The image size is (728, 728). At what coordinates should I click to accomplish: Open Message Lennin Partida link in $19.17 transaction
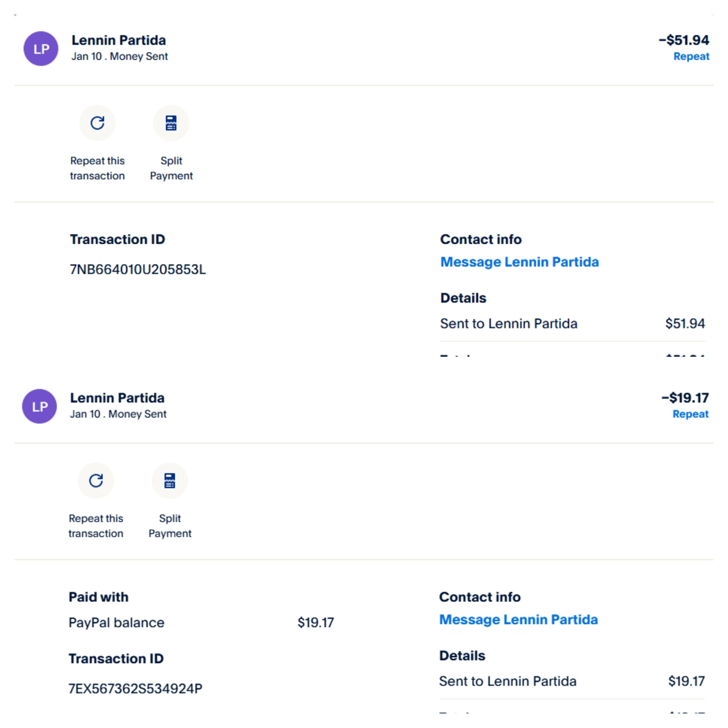[518, 620]
